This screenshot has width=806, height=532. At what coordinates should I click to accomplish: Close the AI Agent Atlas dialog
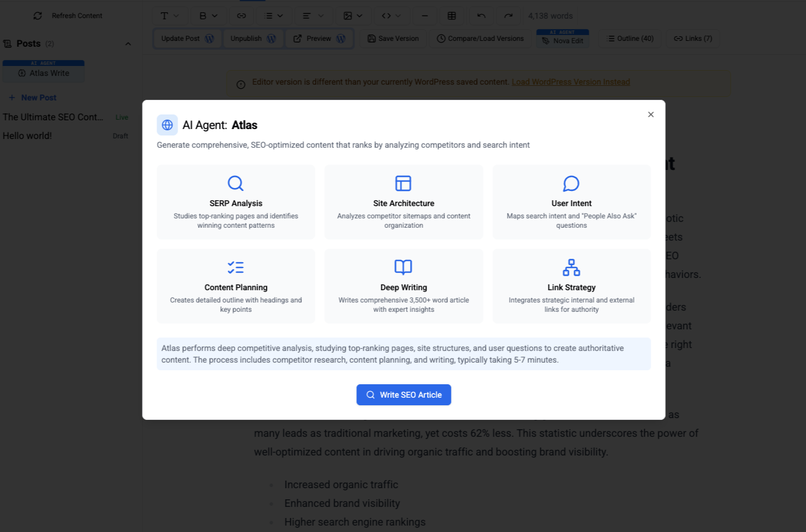651,114
